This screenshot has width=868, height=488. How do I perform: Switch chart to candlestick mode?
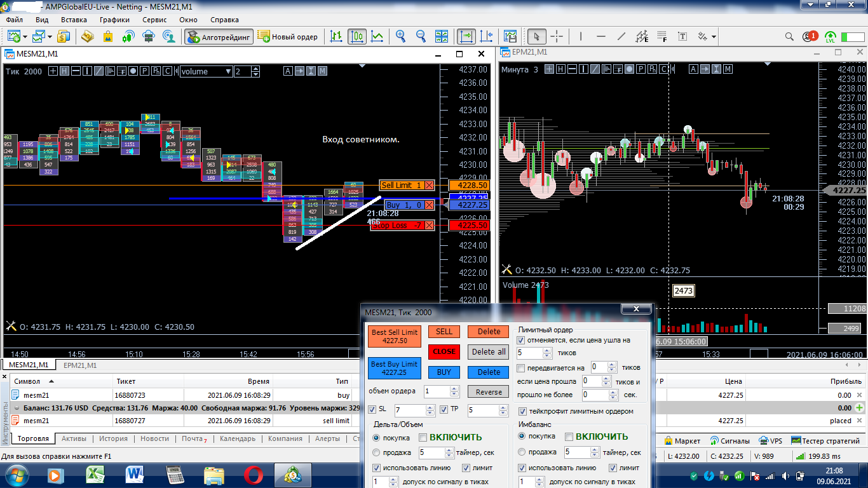click(357, 36)
